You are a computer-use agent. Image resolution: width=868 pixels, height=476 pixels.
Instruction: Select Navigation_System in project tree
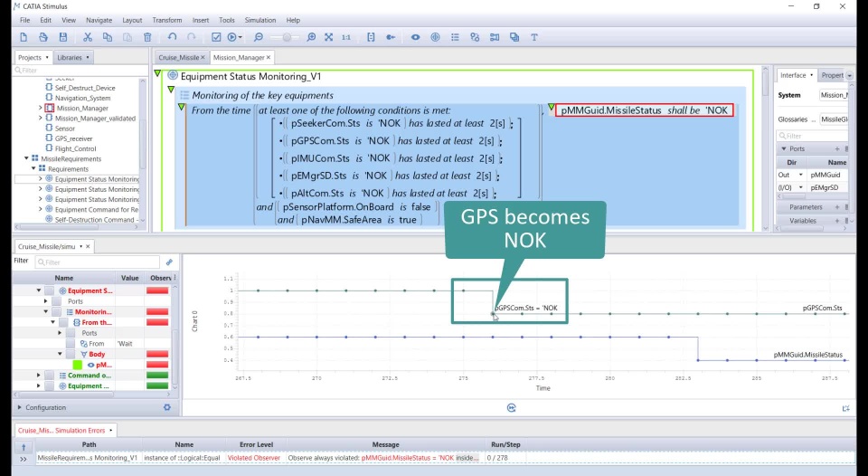click(x=82, y=98)
